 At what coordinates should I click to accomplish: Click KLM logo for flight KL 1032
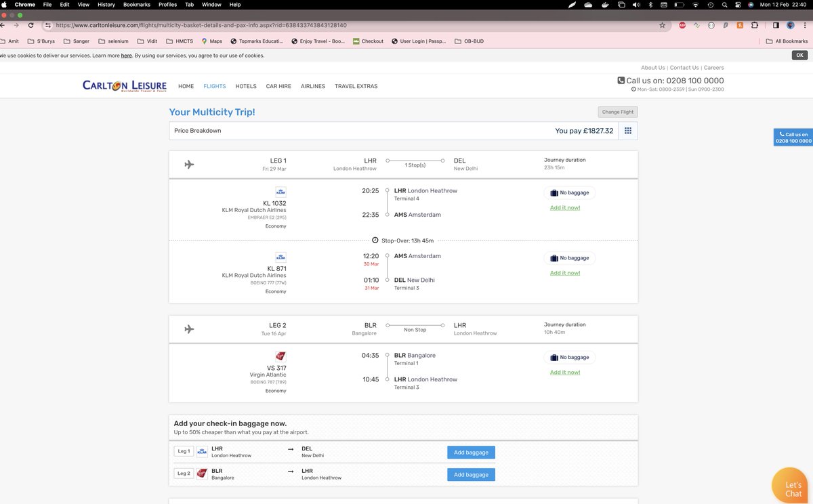(280, 192)
